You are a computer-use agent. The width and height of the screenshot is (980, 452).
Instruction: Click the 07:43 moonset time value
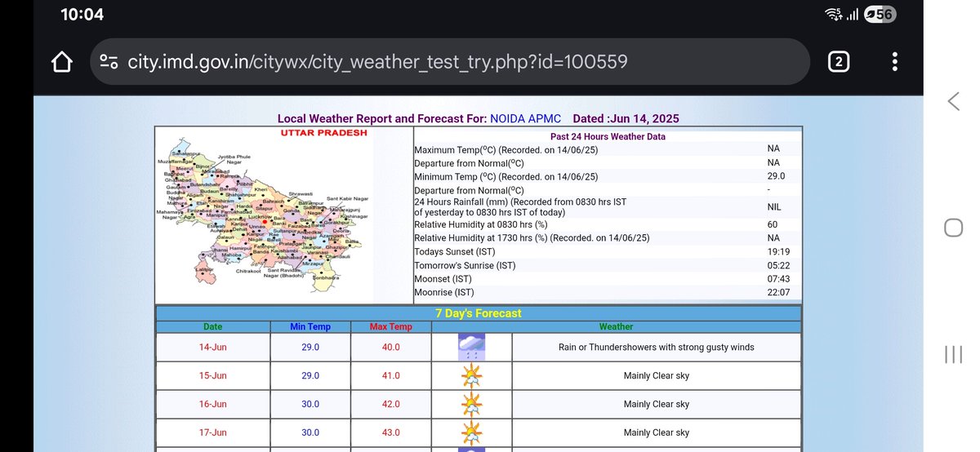[x=778, y=279]
